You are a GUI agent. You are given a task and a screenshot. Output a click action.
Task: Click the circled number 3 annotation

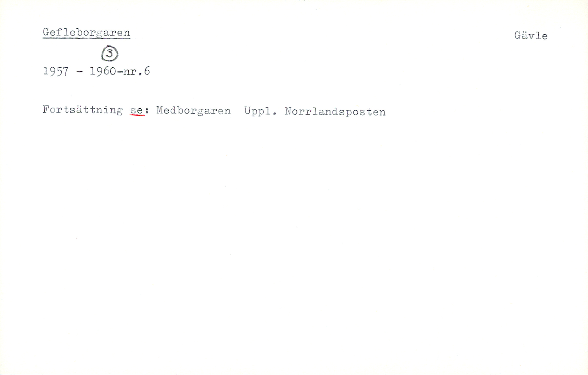coord(110,54)
